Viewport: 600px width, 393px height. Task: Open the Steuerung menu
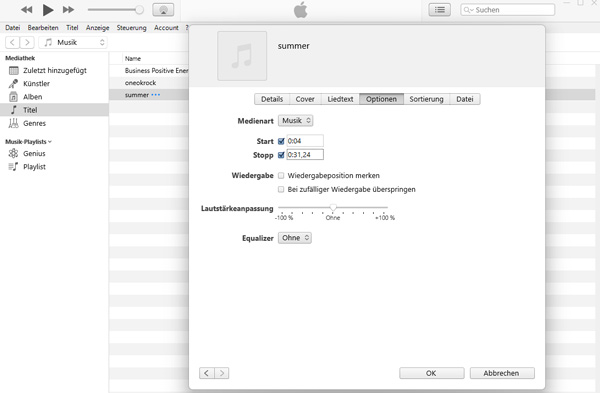(x=131, y=28)
